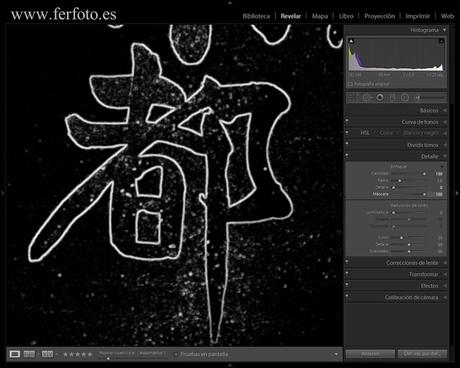
Task: Select the Crop overlay tool icon
Action: (353, 98)
